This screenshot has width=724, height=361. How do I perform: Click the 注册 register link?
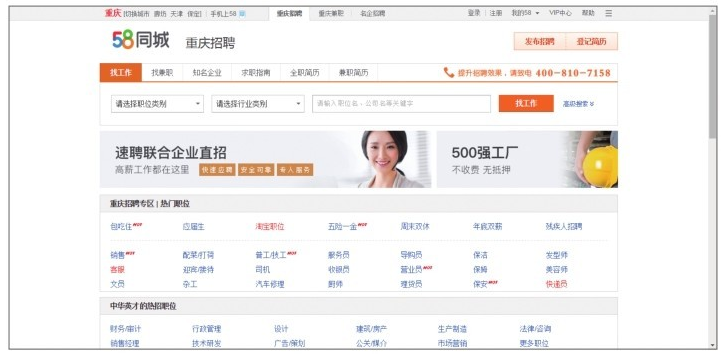tap(495, 13)
